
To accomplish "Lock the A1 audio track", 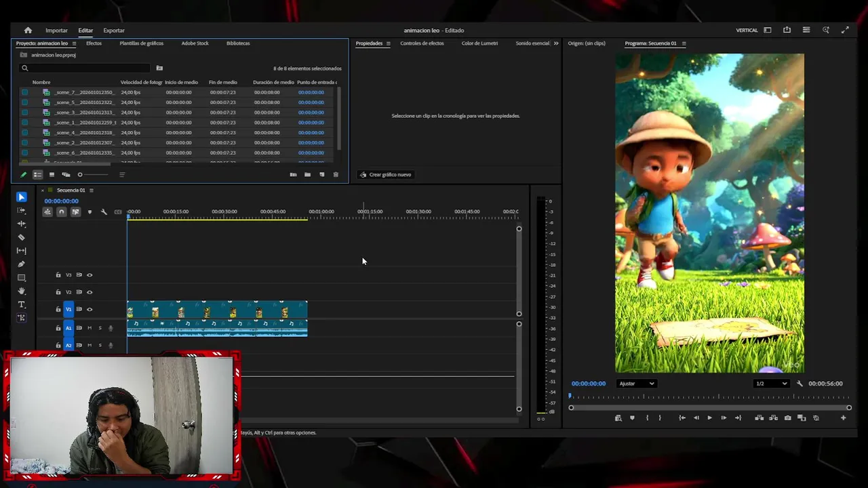I will coord(58,328).
